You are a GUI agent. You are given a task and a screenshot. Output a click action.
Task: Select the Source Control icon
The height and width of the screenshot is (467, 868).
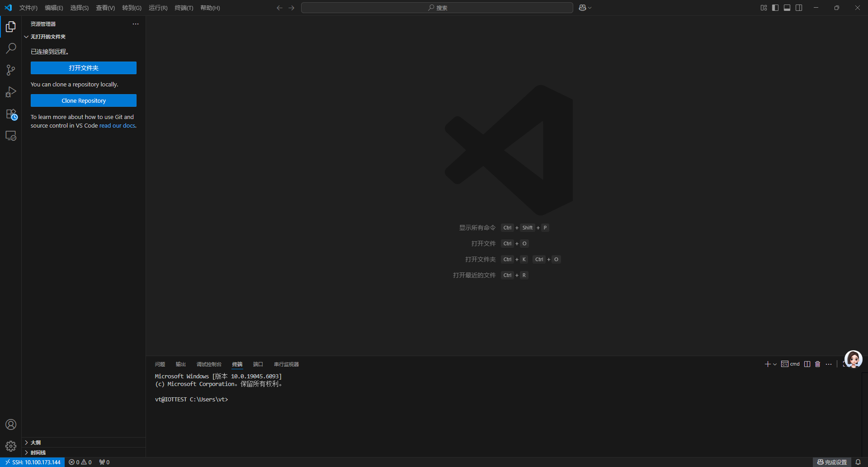(11, 70)
